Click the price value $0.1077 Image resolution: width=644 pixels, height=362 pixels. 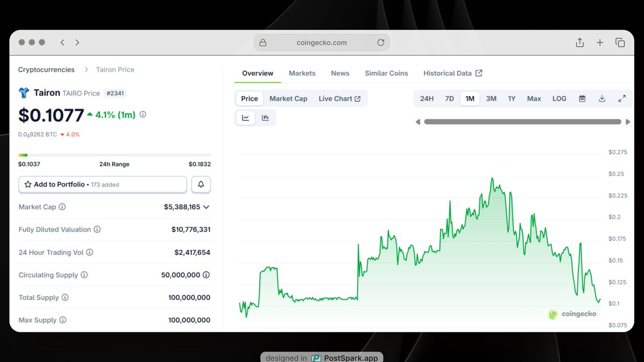[x=51, y=115]
